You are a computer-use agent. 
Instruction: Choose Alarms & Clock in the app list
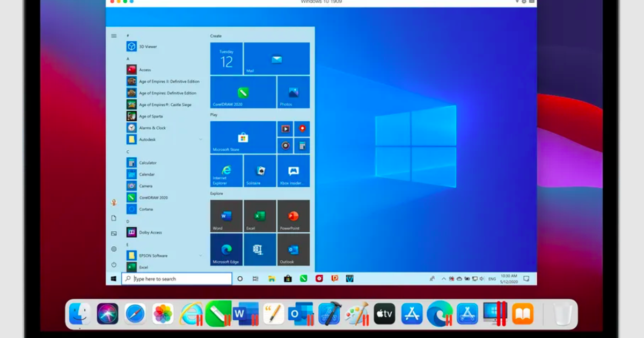tap(152, 128)
